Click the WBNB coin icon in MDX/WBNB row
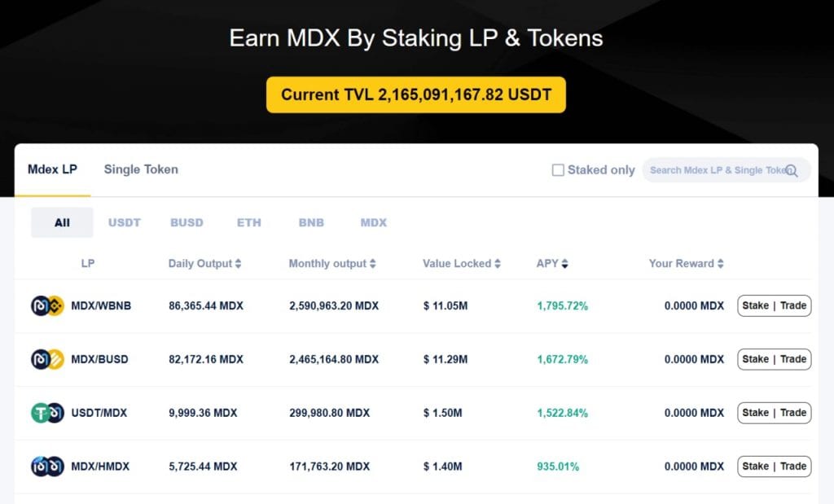834x504 pixels. pos(54,305)
